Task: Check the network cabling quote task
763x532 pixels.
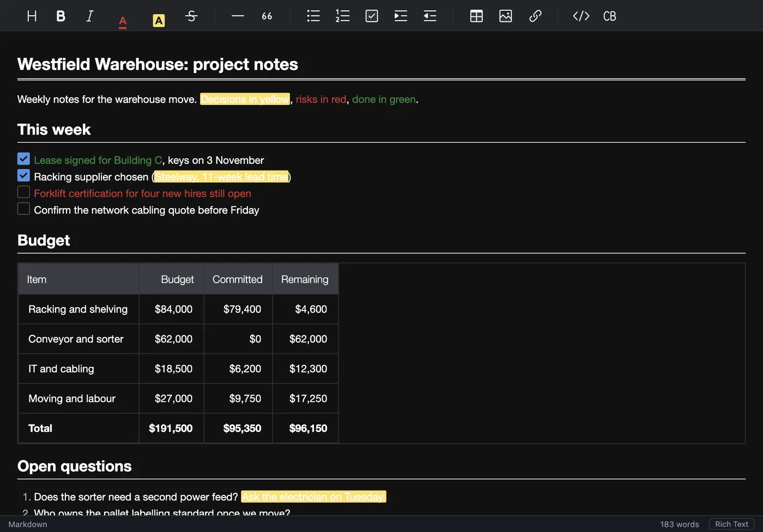Action: click(23, 209)
